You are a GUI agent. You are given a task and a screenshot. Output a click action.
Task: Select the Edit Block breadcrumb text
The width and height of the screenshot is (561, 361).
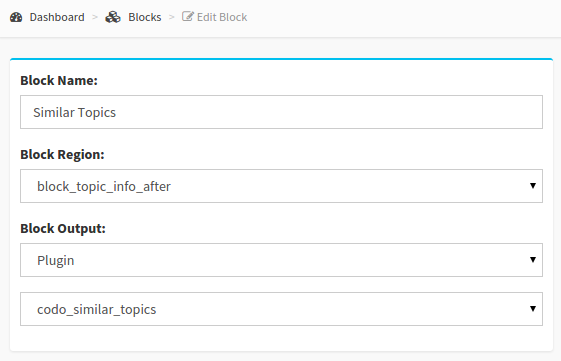pyautogui.click(x=222, y=17)
